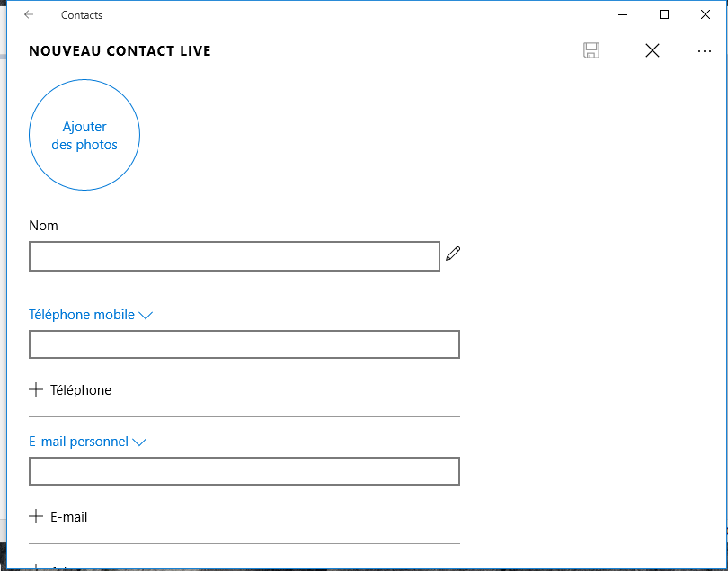This screenshot has height=571, width=728.
Task: Cancel the new contact with the X icon
Action: click(x=653, y=50)
